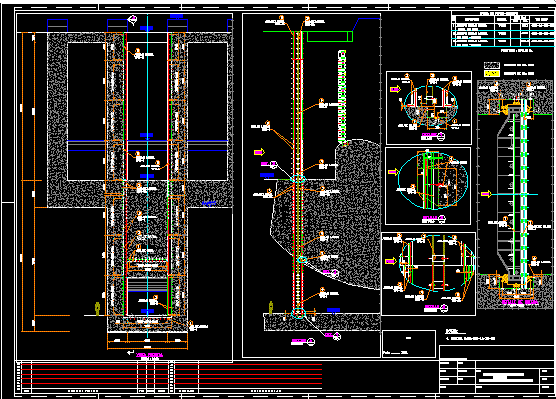Click the title block in the bottom right corner

click(496, 370)
